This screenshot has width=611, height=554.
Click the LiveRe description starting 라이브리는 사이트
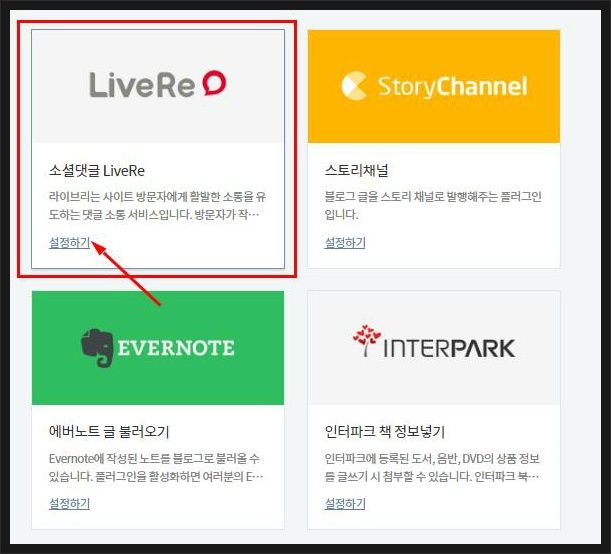click(x=157, y=205)
